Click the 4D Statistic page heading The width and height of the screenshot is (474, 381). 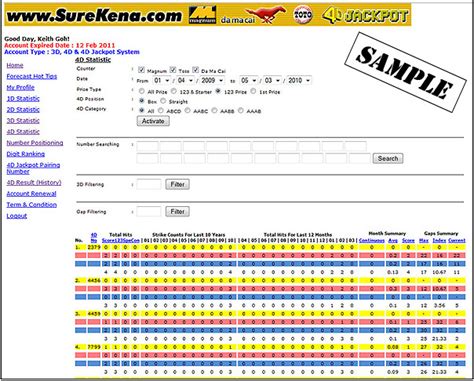coord(93,60)
